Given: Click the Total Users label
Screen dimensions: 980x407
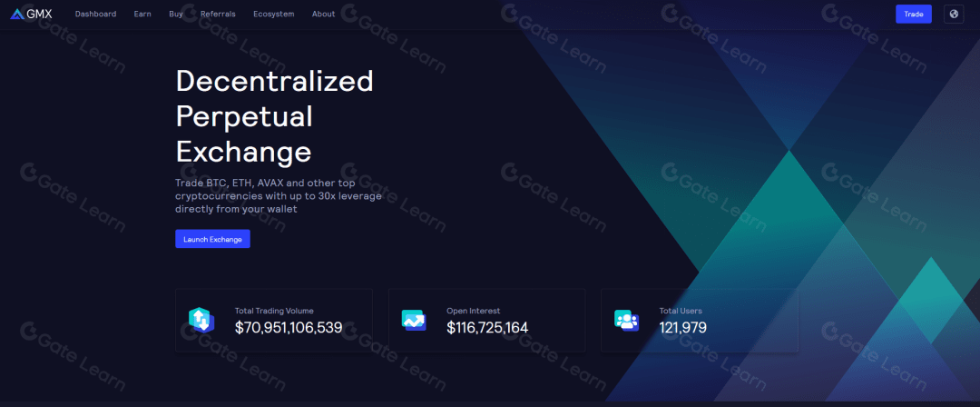Looking at the screenshot, I should pyautogui.click(x=681, y=311).
